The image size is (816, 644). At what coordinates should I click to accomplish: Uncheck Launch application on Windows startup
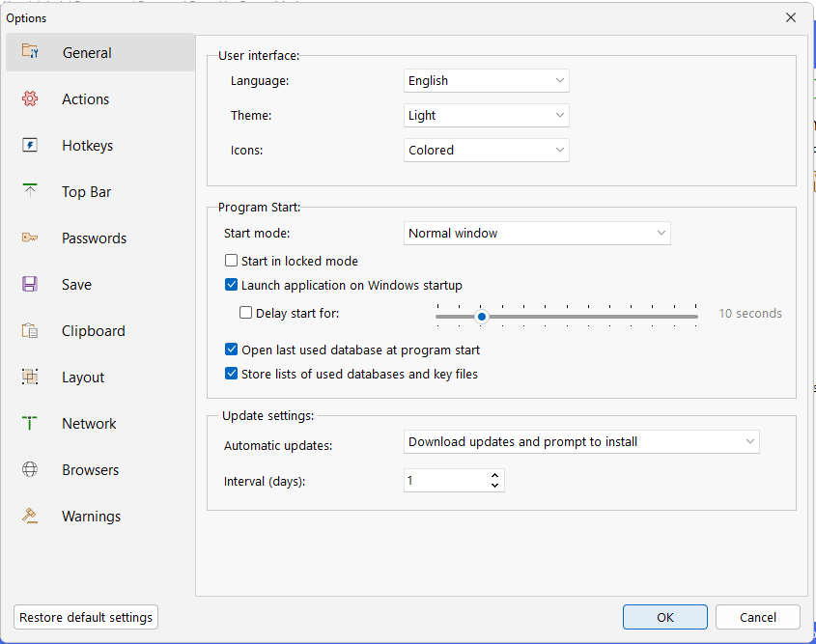coord(231,285)
